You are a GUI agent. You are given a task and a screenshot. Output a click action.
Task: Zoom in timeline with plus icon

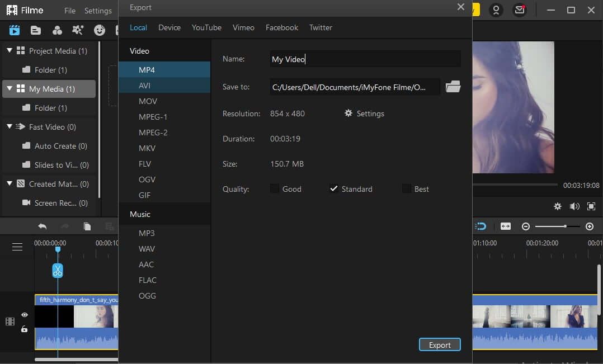click(x=590, y=226)
